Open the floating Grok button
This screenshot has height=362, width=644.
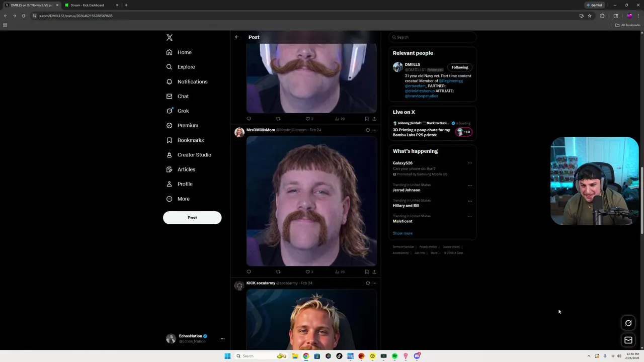(x=628, y=323)
